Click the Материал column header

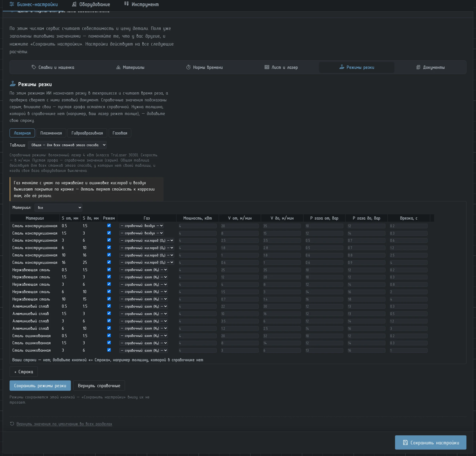tap(35, 218)
